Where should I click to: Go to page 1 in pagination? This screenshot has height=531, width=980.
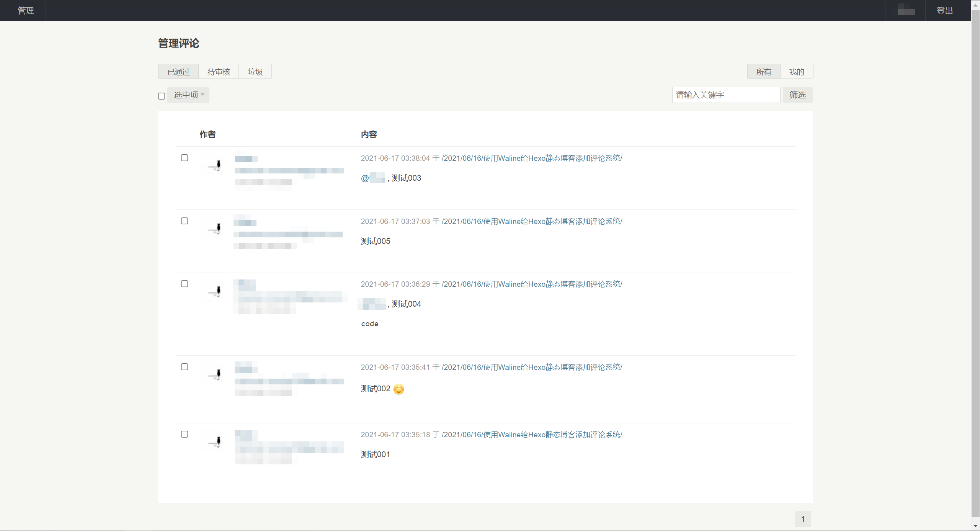click(803, 519)
